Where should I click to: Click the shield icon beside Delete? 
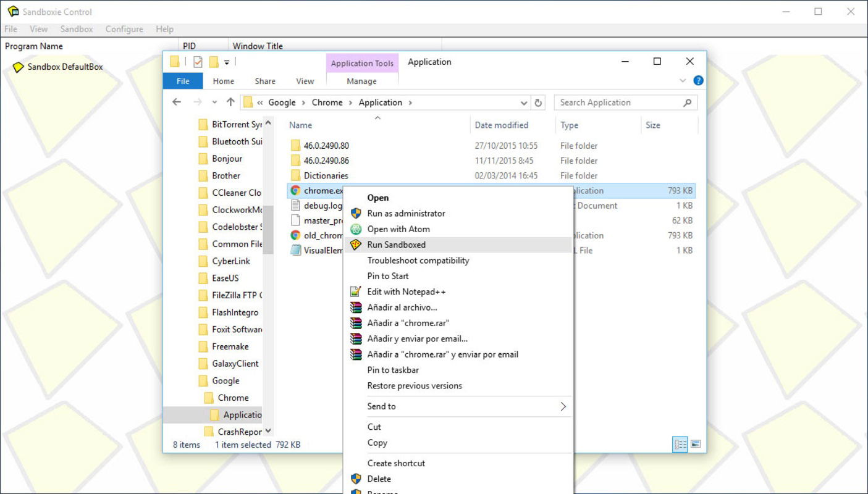point(356,479)
